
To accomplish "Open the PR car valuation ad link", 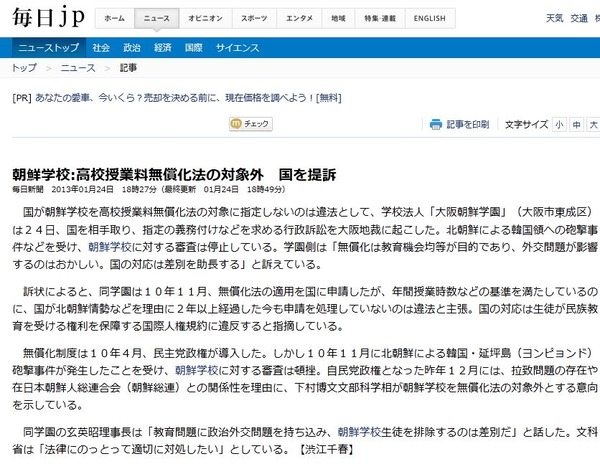I will tap(188, 98).
